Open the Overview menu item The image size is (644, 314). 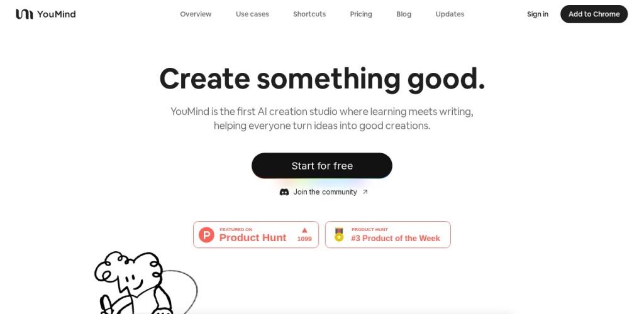click(196, 14)
